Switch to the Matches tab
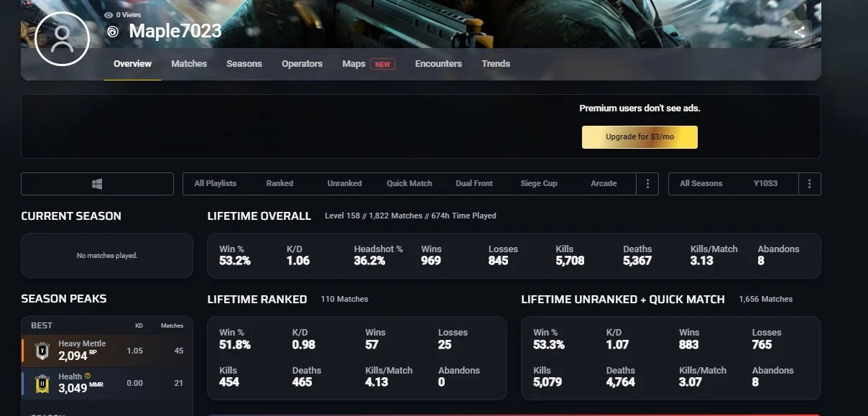This screenshot has height=416, width=868. pyautogui.click(x=189, y=64)
